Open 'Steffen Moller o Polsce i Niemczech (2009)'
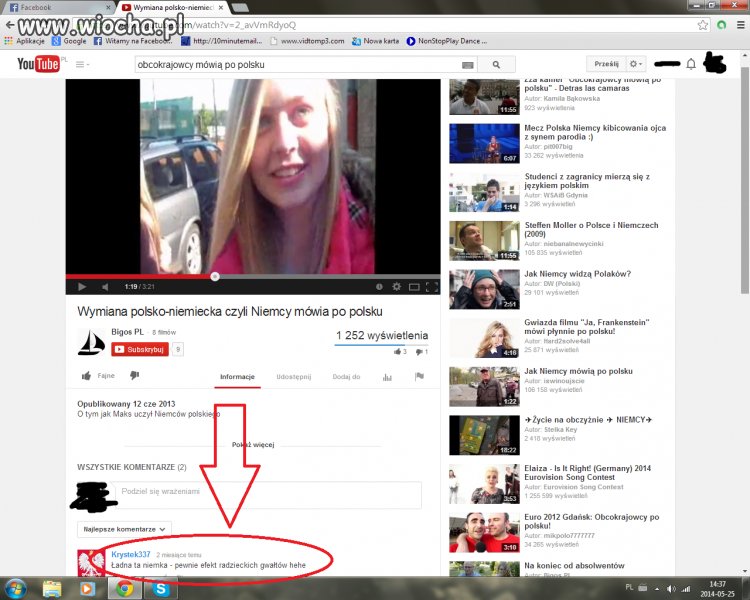This screenshot has height=600, width=750. point(591,229)
